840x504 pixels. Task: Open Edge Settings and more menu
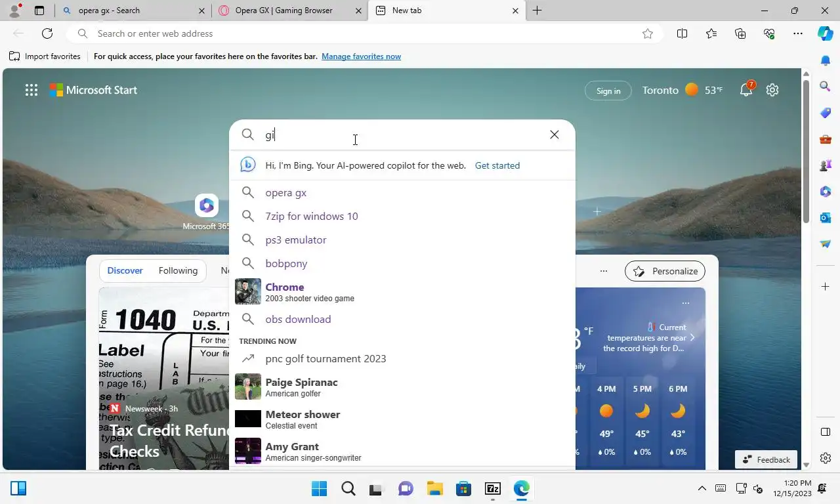click(798, 33)
